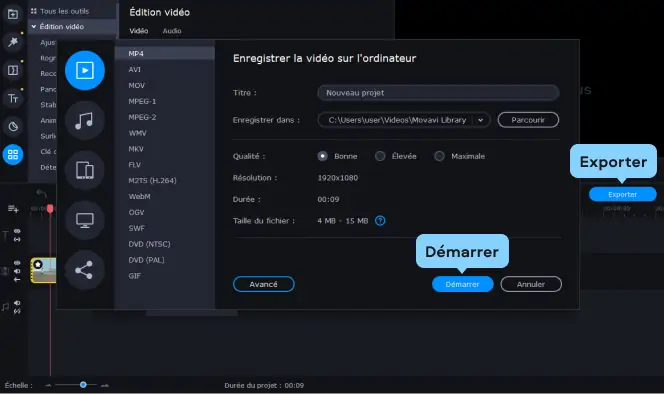
Task: Toggle audio track link icon
Action: [x=17, y=311]
